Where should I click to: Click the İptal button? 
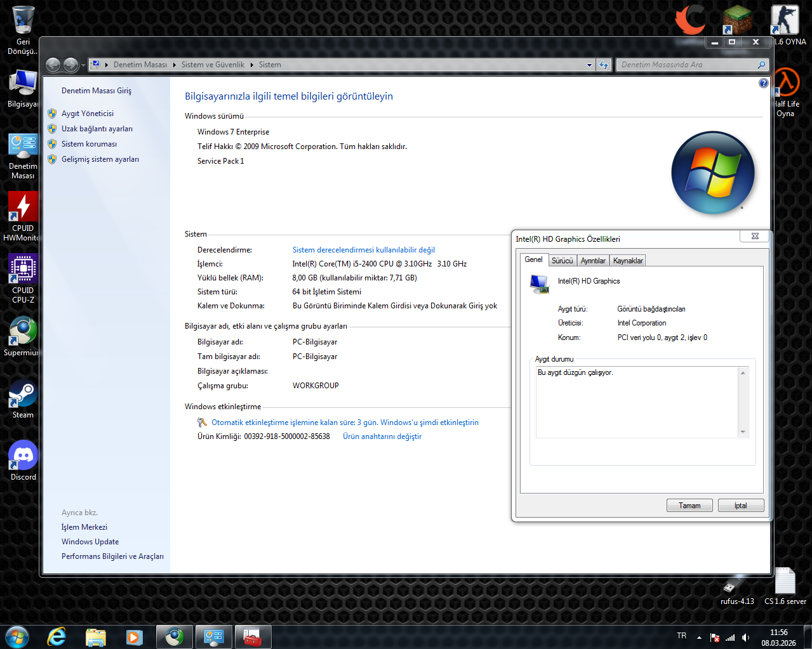pos(741,506)
